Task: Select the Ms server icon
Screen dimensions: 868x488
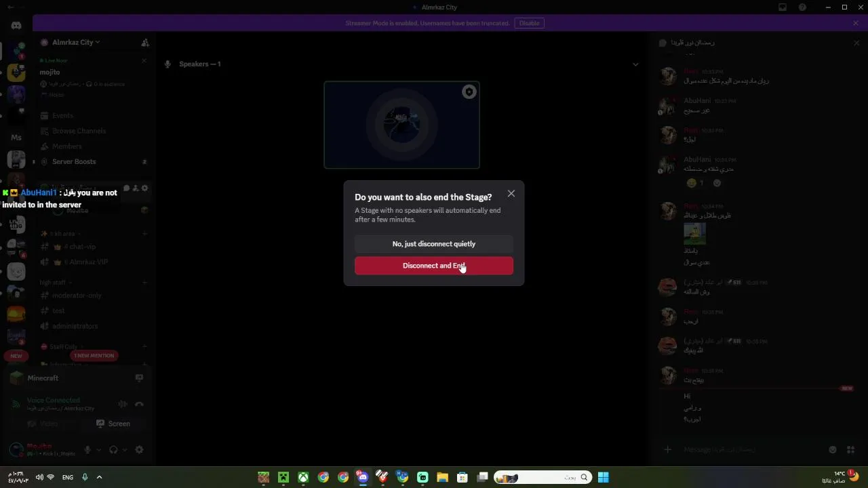Action: pos(16,138)
